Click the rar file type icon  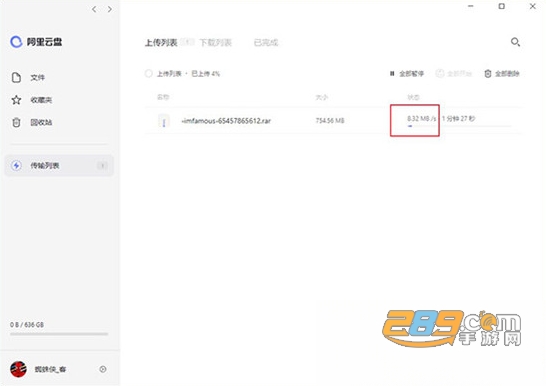164,121
